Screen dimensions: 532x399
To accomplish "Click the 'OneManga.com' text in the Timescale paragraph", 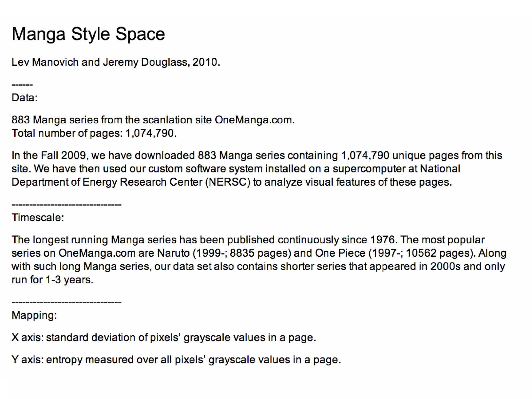I will (x=97, y=253).
